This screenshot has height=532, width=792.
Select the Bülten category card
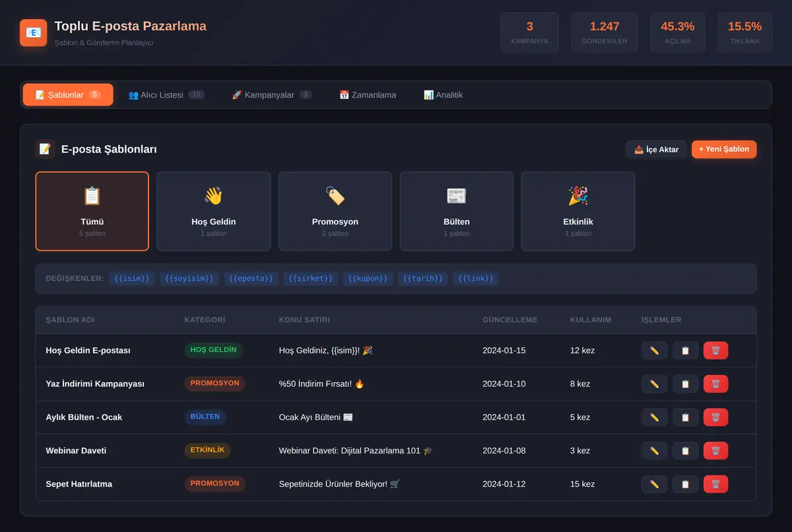pos(457,211)
